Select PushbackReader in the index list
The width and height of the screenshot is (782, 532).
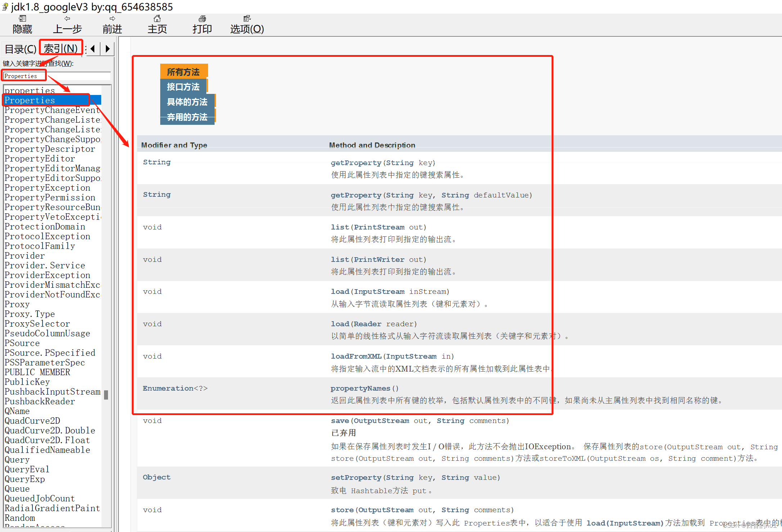[x=40, y=401]
